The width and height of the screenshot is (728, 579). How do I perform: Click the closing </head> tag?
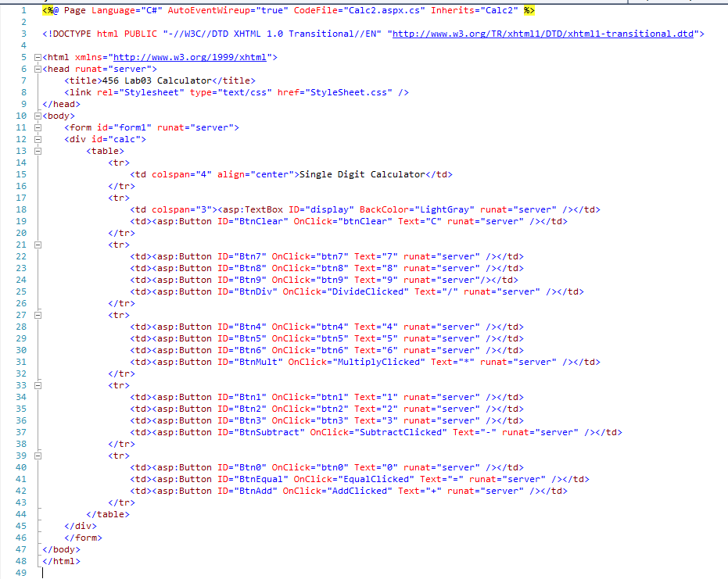tap(61, 105)
